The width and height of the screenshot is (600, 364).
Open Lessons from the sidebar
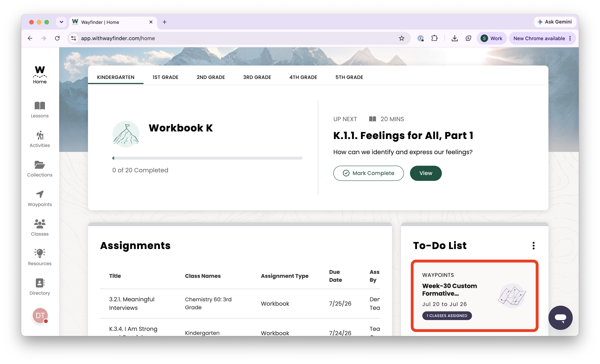coord(40,110)
